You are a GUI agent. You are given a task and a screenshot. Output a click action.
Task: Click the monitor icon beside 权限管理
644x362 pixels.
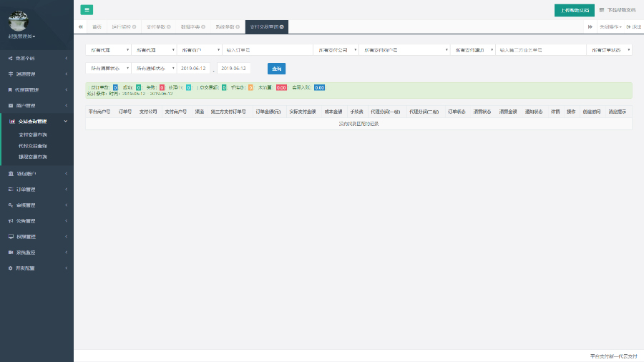(11, 236)
